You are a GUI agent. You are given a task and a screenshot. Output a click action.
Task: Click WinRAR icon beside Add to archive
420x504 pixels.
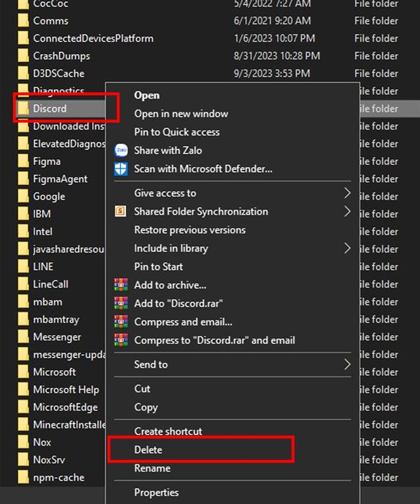121,285
